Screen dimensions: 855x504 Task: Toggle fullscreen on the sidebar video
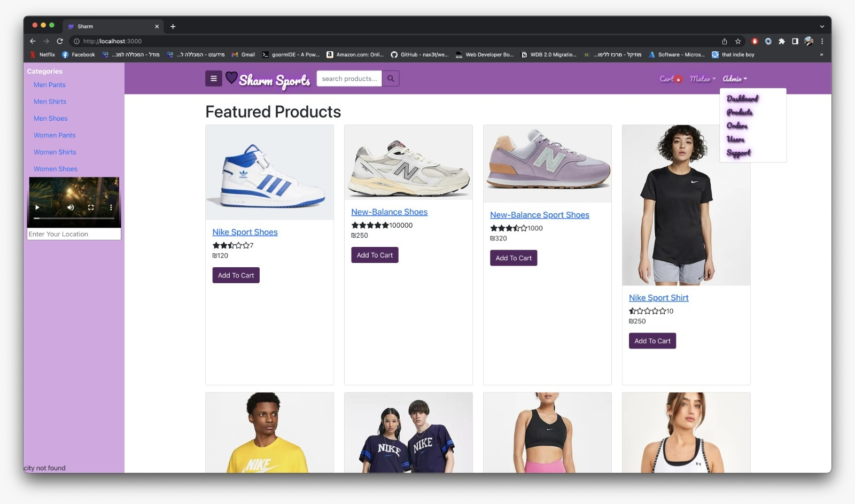(x=91, y=207)
